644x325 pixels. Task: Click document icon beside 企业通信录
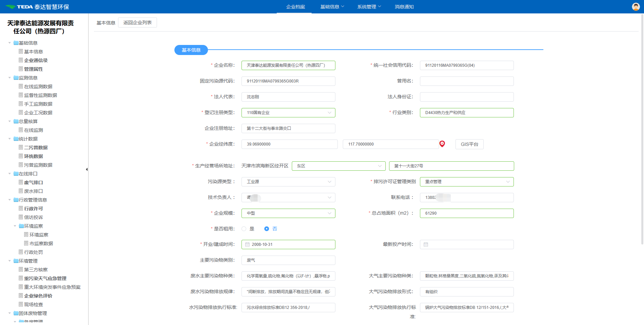(21, 60)
